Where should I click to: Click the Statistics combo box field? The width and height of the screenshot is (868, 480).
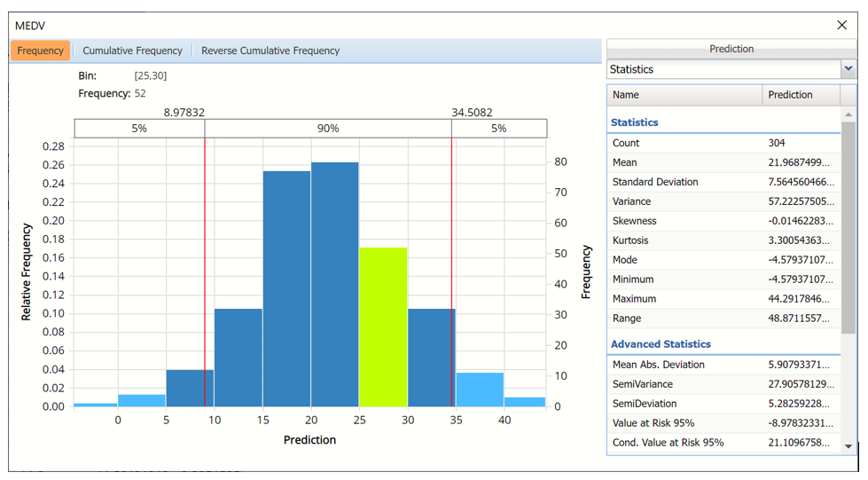point(723,69)
